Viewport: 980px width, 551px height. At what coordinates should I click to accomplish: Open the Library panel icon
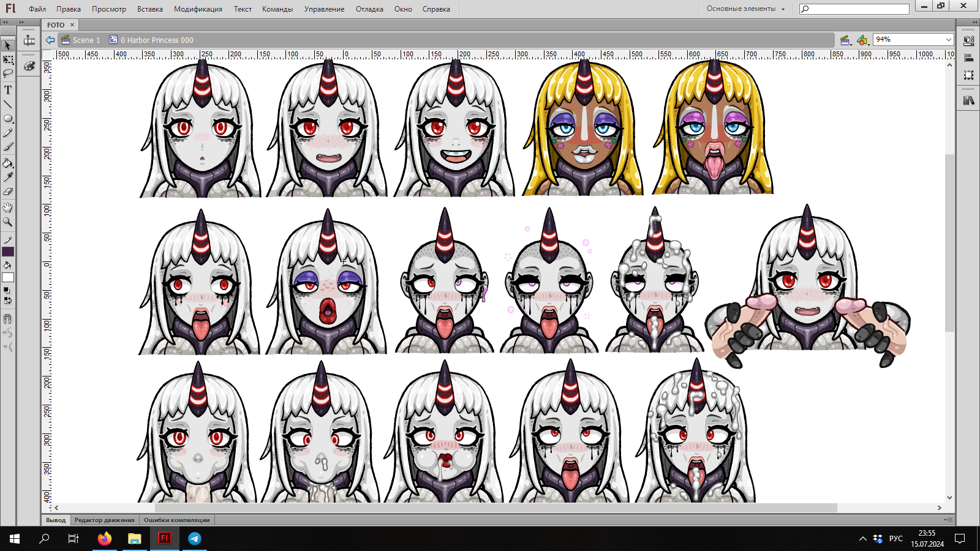pyautogui.click(x=968, y=100)
